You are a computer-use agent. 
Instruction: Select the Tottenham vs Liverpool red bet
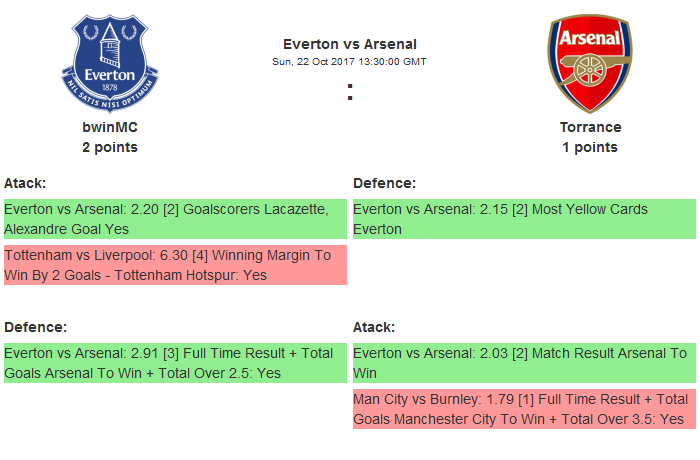click(x=175, y=265)
